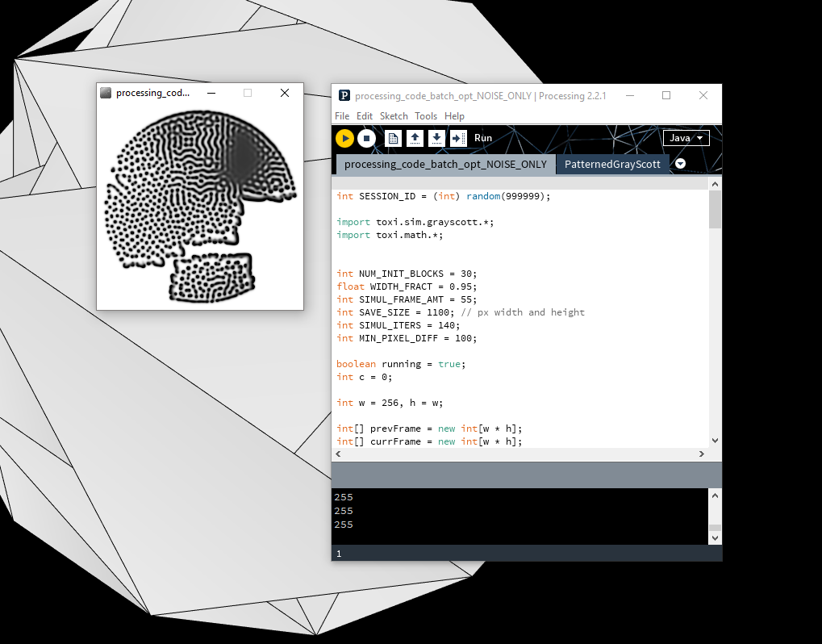Image resolution: width=822 pixels, height=644 pixels.
Task: Click the 255 output in the console
Action: (343, 497)
